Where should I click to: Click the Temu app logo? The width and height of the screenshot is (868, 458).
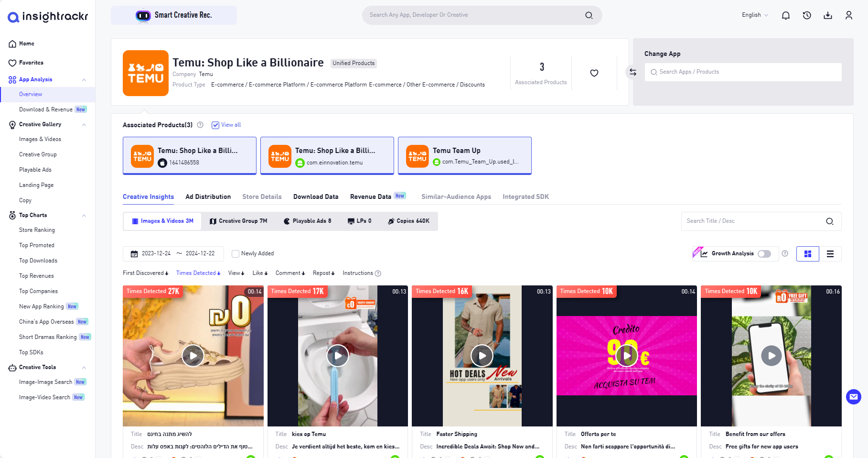(x=146, y=73)
